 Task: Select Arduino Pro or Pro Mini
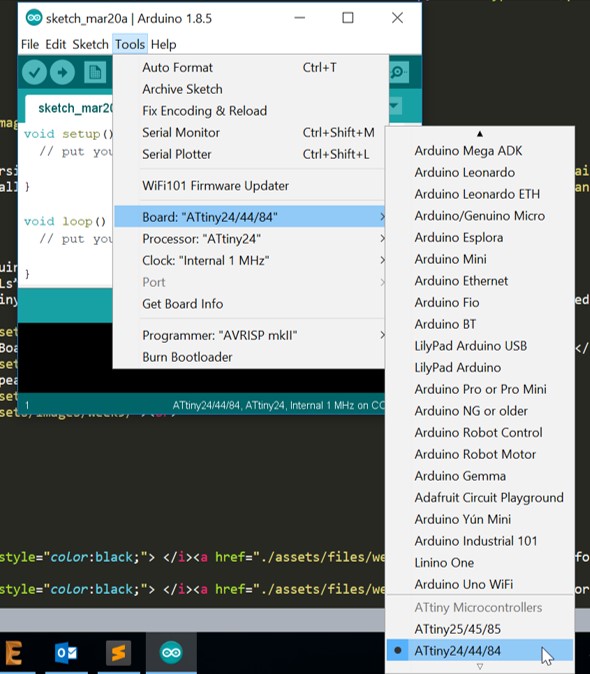[480, 389]
